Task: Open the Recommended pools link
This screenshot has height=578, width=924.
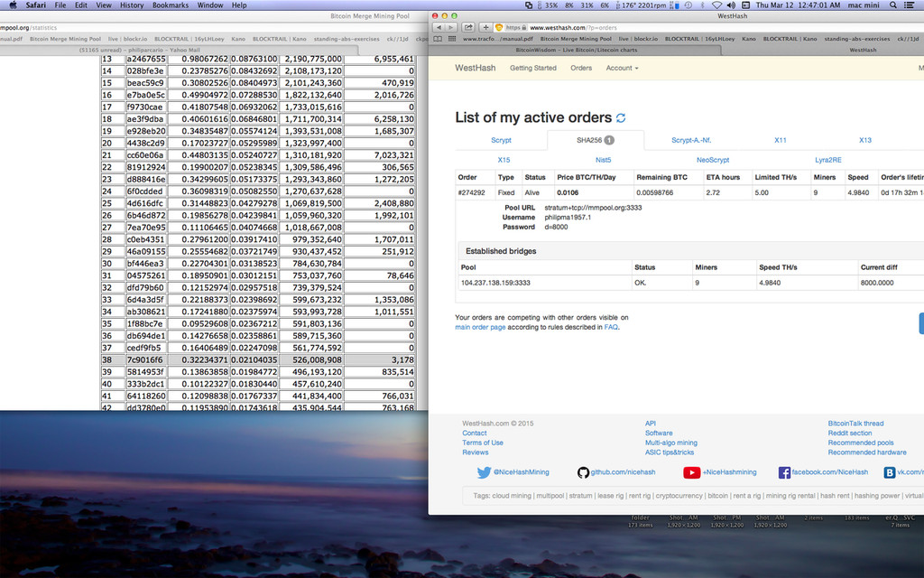Action: click(x=861, y=443)
